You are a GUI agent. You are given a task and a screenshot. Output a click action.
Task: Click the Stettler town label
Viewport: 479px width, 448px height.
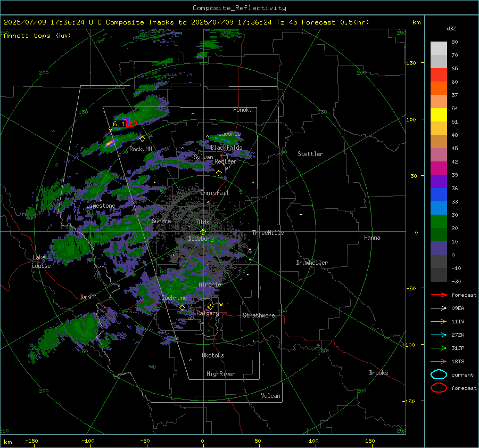click(x=310, y=154)
